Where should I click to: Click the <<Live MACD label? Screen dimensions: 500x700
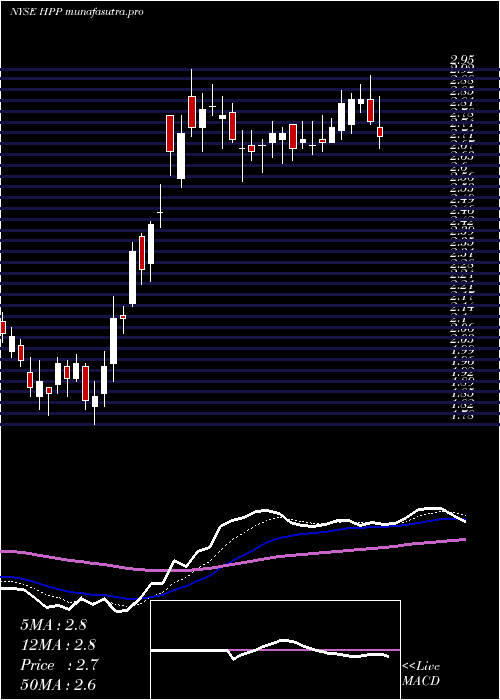click(421, 674)
